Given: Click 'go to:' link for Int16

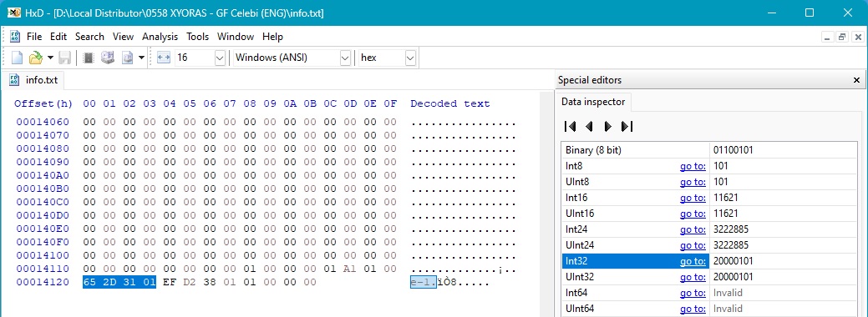Looking at the screenshot, I should tap(693, 198).
